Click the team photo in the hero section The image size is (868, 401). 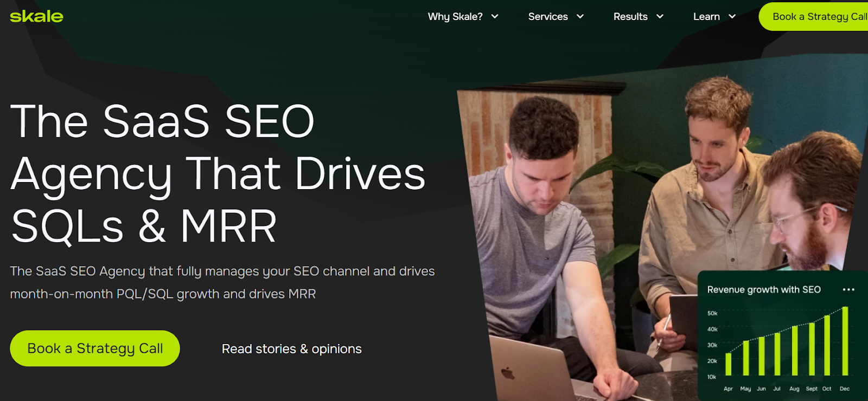click(597, 217)
